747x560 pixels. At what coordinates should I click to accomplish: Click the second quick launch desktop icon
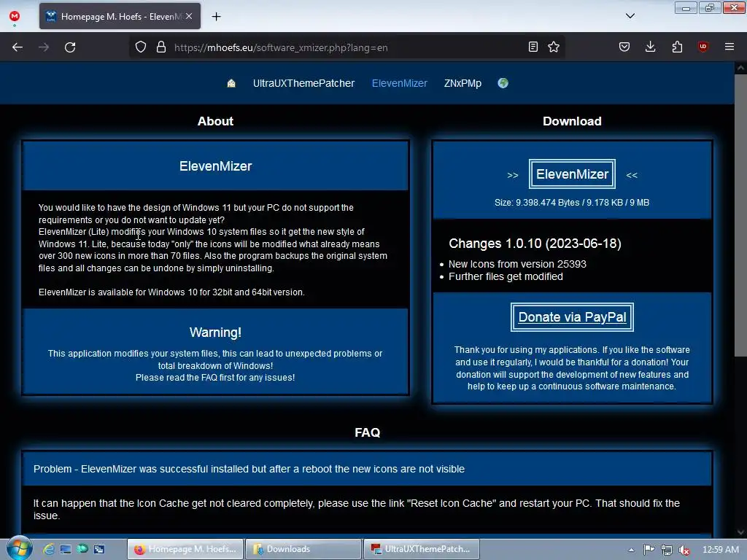(65, 549)
